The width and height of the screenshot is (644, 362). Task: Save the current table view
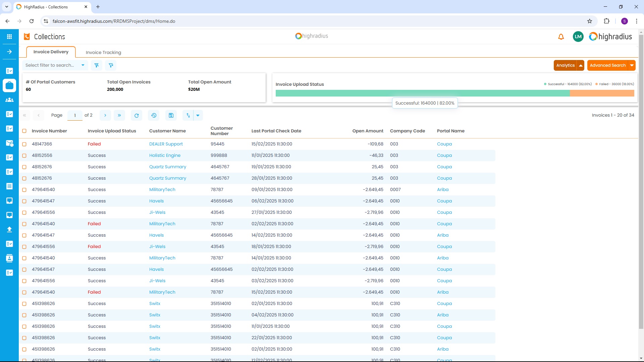(171, 115)
